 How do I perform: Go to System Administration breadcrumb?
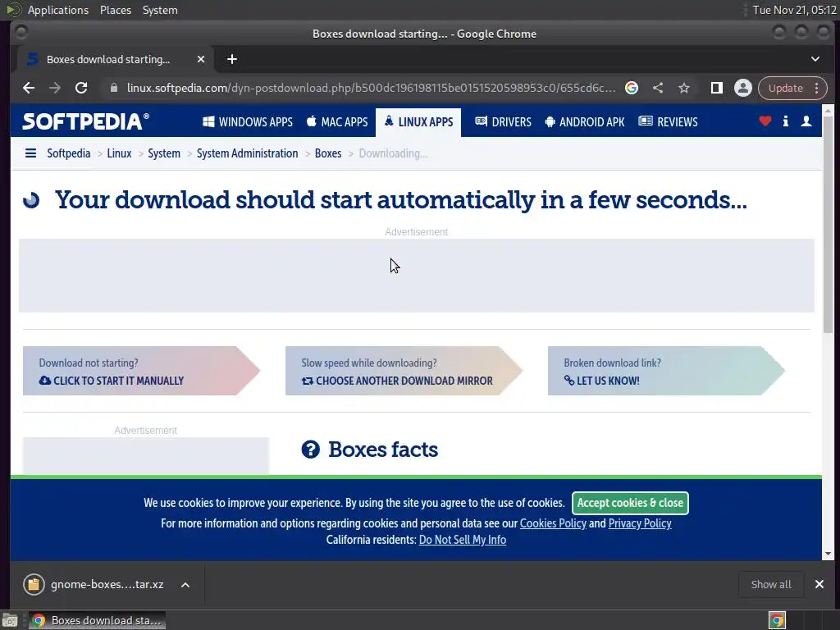point(247,153)
